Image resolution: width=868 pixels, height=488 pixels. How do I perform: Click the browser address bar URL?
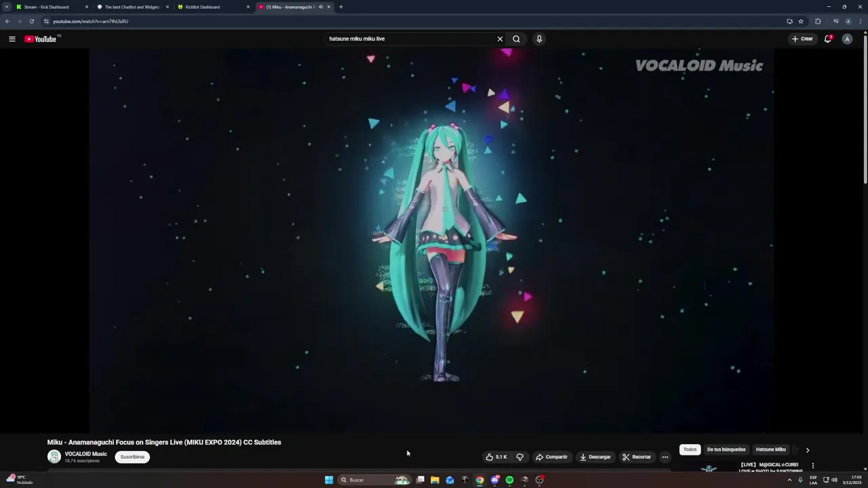pos(91,21)
